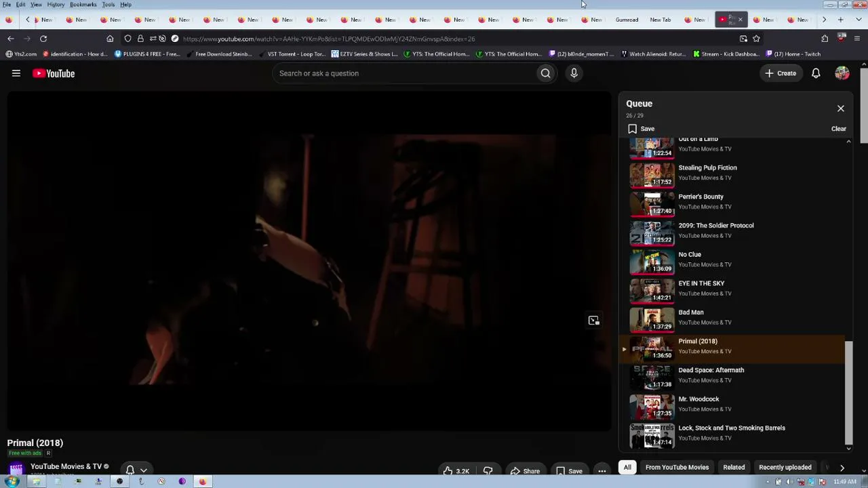Image resolution: width=868 pixels, height=488 pixels.
Task: Click the YouTube search magnifier button
Action: tap(545, 73)
